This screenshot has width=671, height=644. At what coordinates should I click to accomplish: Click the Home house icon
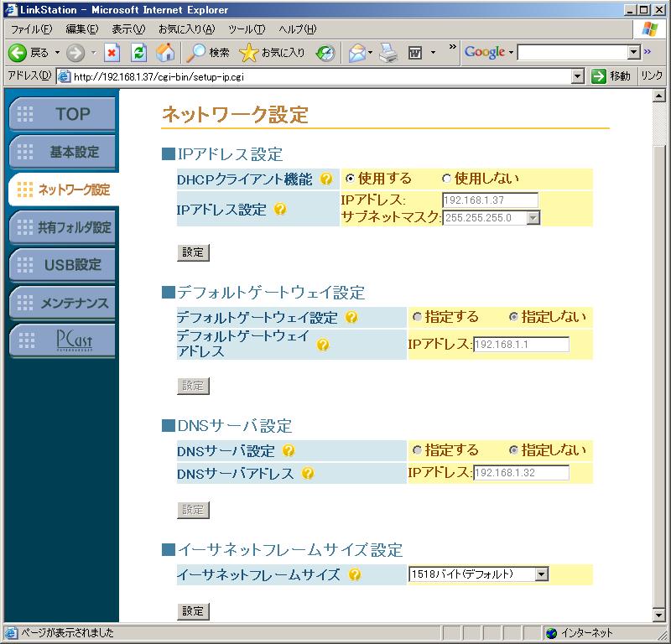[x=165, y=53]
